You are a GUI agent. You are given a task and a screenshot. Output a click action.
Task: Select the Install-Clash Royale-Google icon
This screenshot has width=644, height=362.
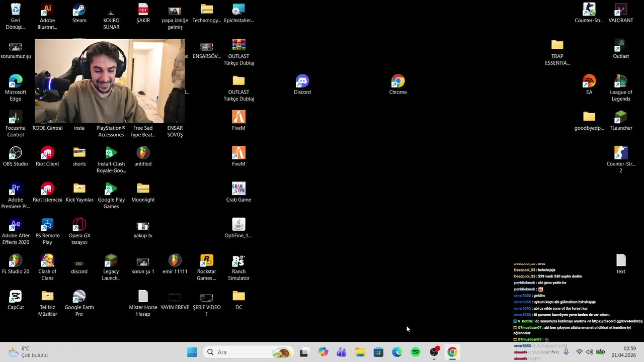111,159
